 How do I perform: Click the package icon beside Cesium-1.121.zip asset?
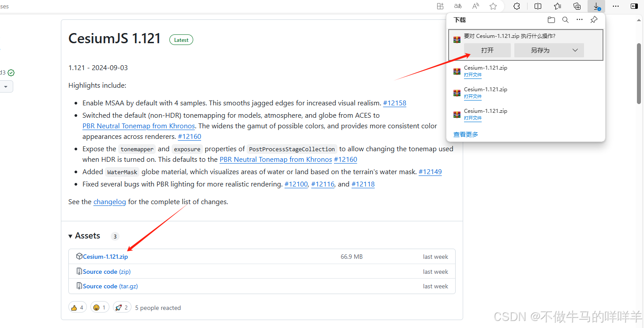79,256
